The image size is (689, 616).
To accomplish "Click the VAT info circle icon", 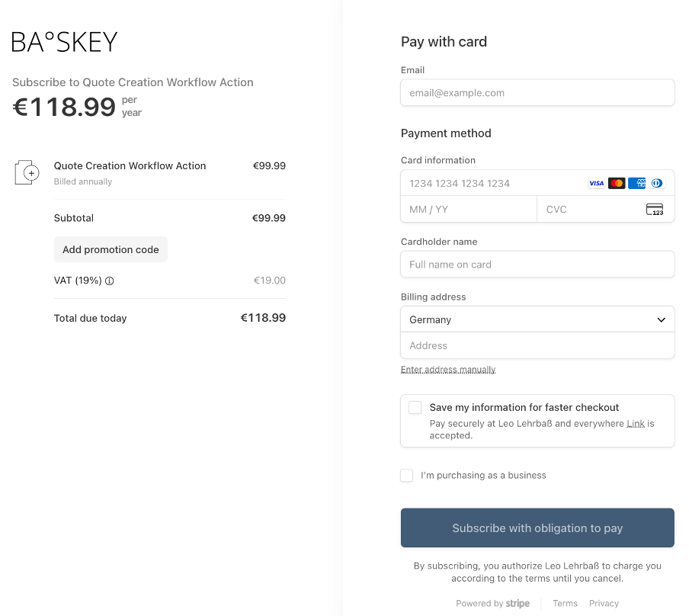I will 110,281.
